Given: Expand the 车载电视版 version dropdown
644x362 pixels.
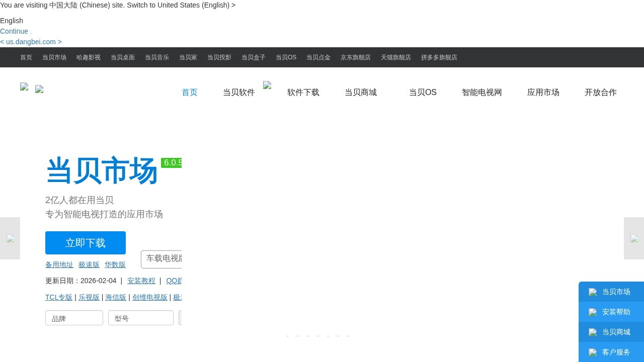Looking at the screenshot, I should pos(162,259).
